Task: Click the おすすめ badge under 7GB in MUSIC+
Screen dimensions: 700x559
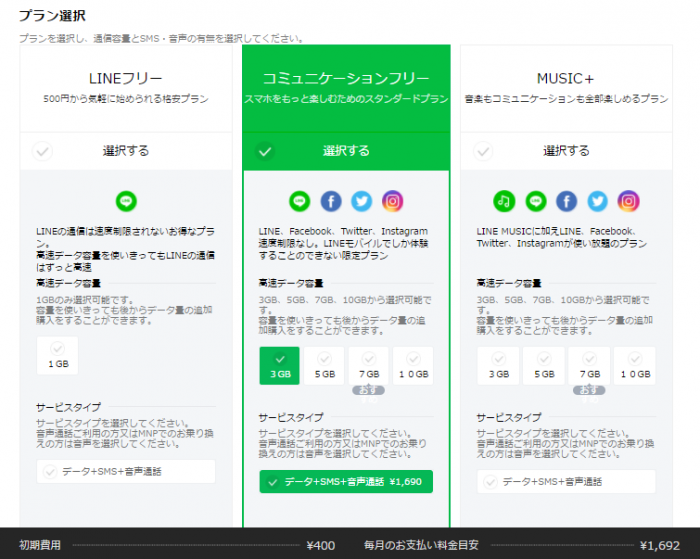Action: pyautogui.click(x=589, y=391)
